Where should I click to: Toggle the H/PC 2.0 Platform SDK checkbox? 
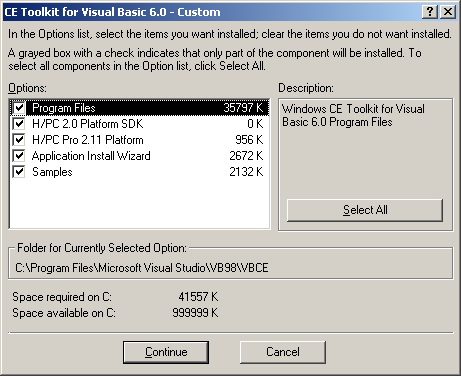tap(19, 124)
